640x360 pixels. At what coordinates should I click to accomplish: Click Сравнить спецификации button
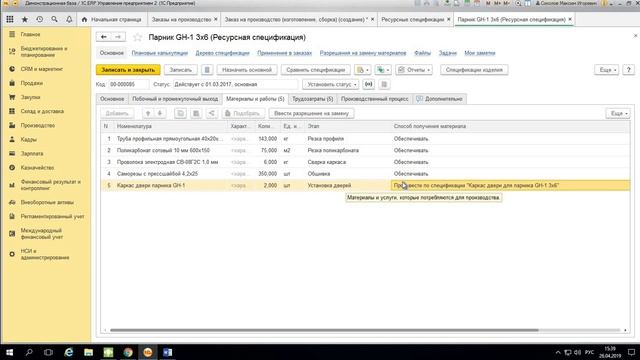[x=316, y=70]
